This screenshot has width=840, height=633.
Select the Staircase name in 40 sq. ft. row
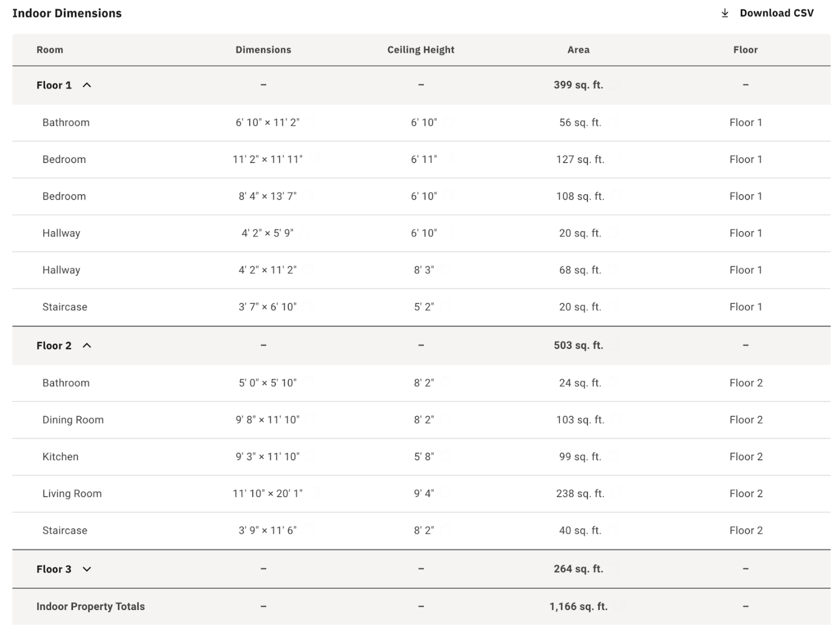point(65,530)
